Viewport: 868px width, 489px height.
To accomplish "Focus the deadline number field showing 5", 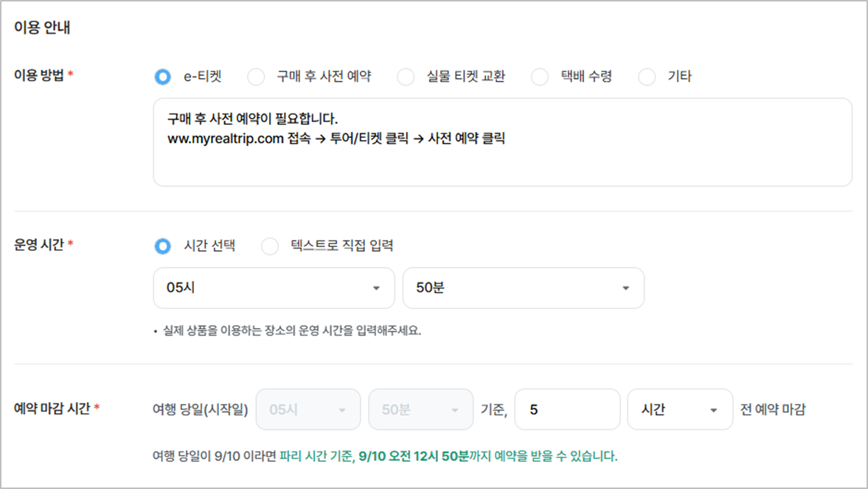I will [566, 409].
